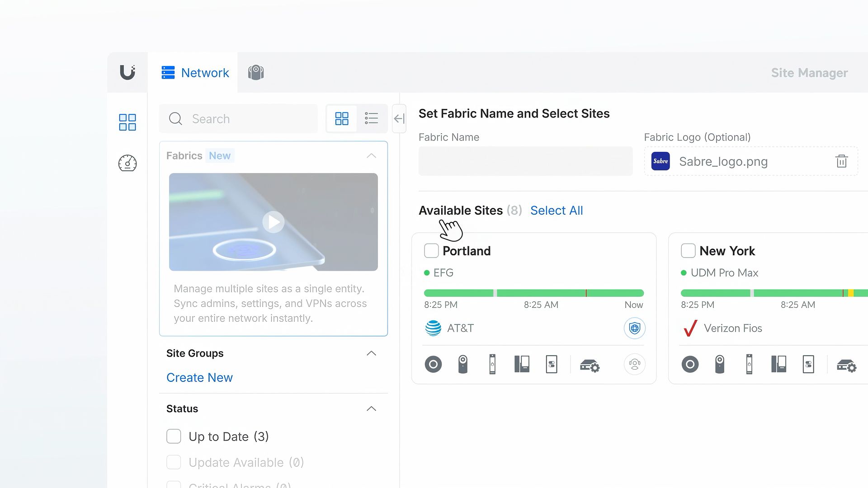Screen dimensions: 868x488
Task: Check the New York site checkbox
Action: (x=688, y=250)
